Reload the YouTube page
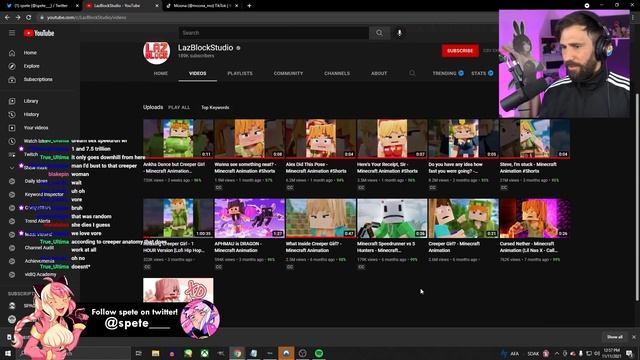 click(x=29, y=18)
